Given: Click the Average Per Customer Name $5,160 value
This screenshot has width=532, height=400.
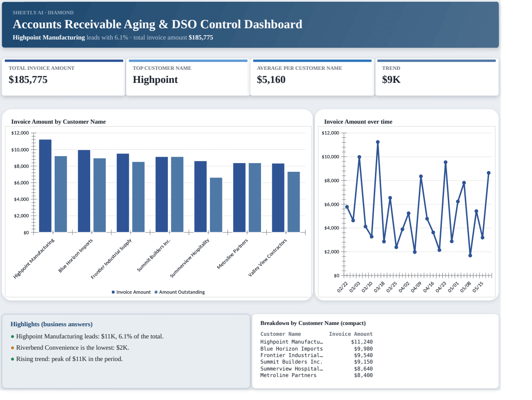Looking at the screenshot, I should 271,80.
